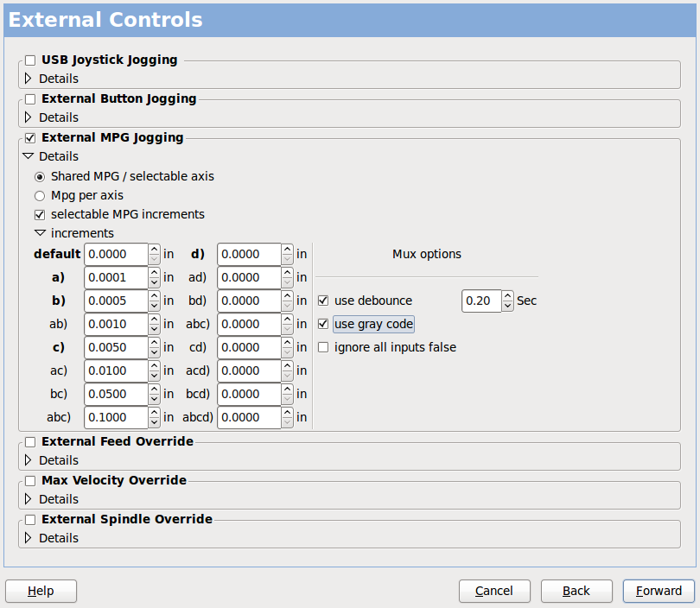700x608 pixels.
Task: Enable USB Joystick Jogging
Action: pyautogui.click(x=30, y=60)
